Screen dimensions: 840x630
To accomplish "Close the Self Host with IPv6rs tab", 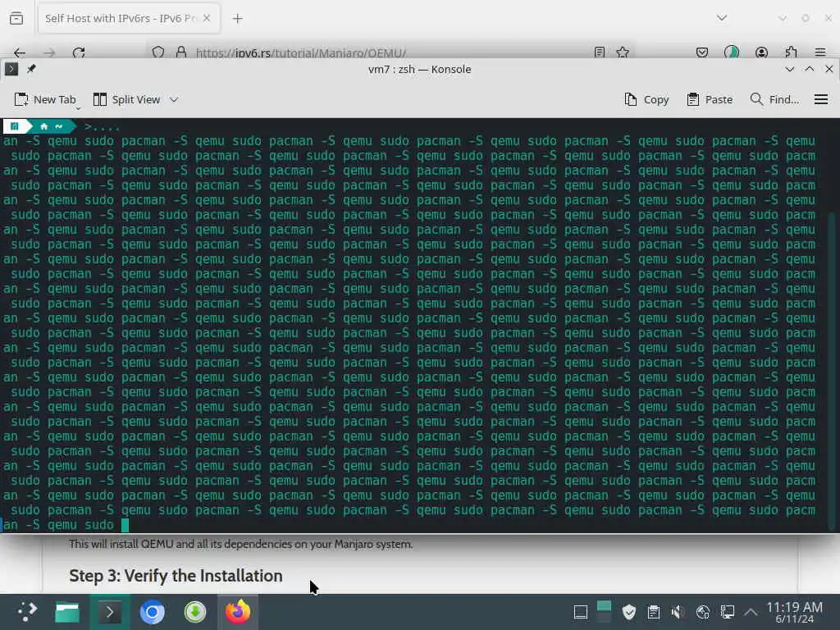I will click(207, 18).
